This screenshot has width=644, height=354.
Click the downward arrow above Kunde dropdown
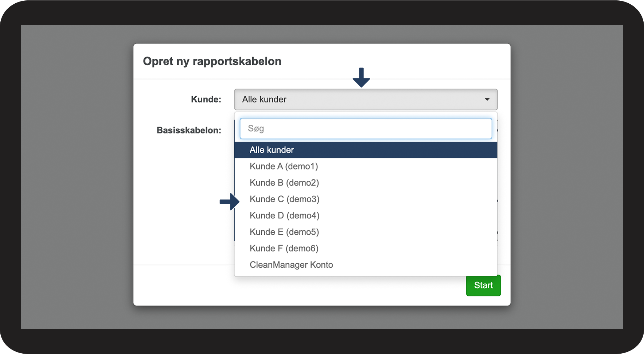tap(361, 77)
